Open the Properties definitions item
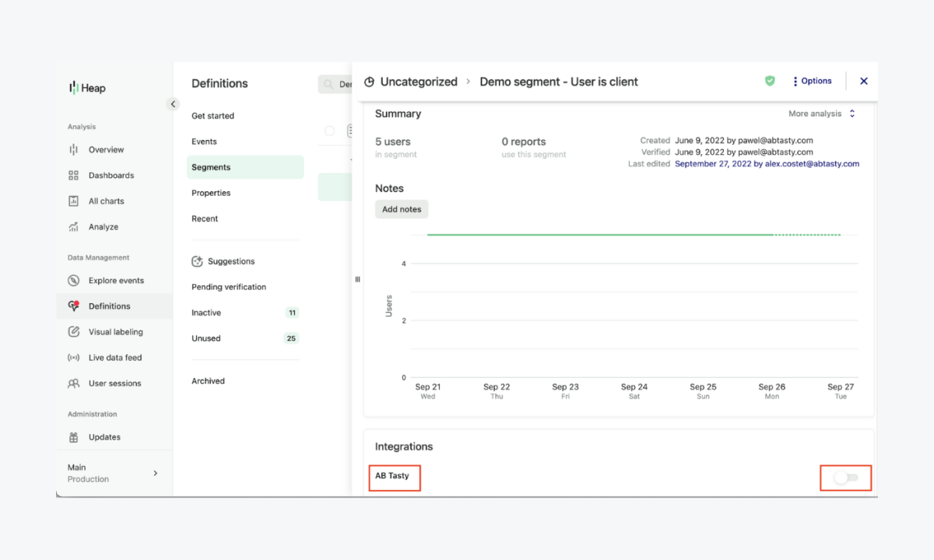The width and height of the screenshot is (934, 560). tap(212, 193)
